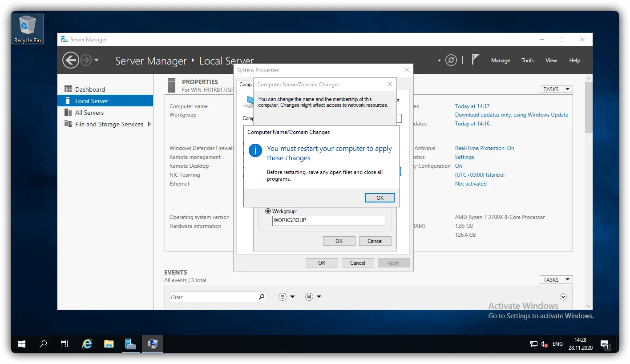The width and height of the screenshot is (630, 364).
Task: Open Task View on the taskbar
Action: (65, 344)
